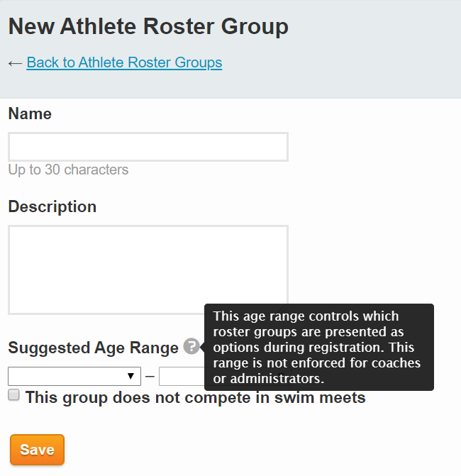The width and height of the screenshot is (461, 476).
Task: Focus the Name text field
Action: click(x=148, y=147)
